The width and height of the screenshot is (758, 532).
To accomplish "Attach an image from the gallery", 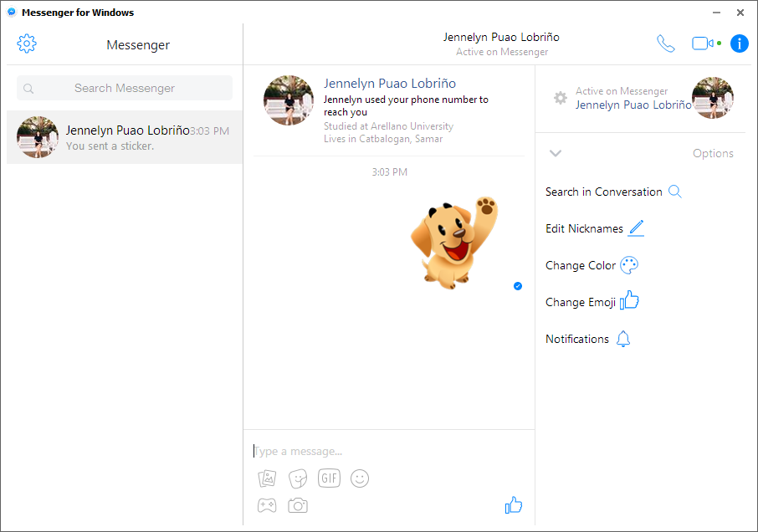I will [267, 478].
